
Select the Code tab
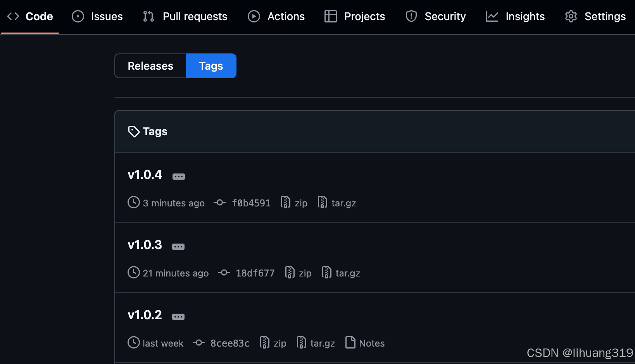pos(30,16)
